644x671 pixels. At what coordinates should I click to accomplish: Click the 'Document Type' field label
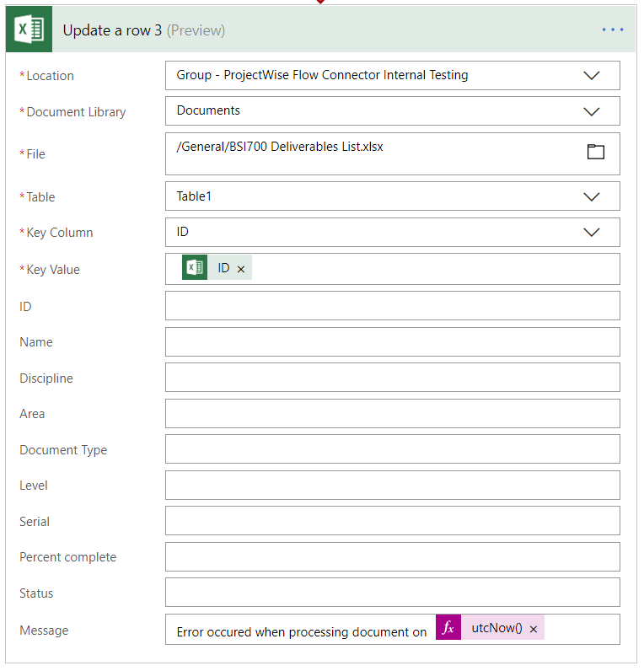tap(63, 450)
